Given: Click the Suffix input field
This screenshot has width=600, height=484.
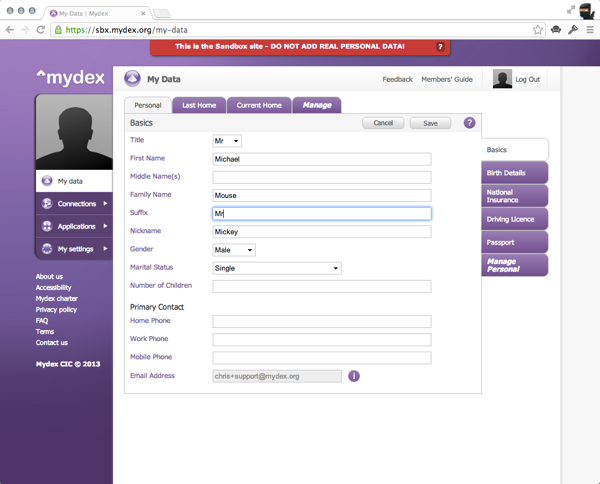Looking at the screenshot, I should (322, 213).
